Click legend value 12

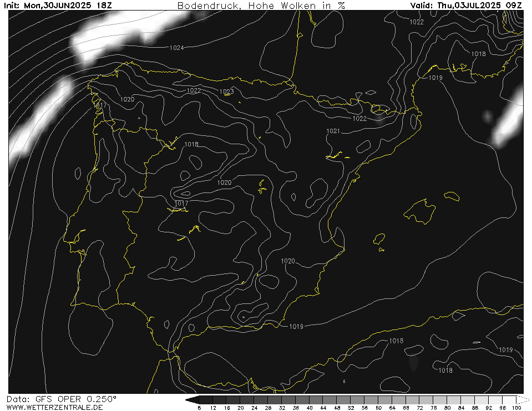click(213, 408)
